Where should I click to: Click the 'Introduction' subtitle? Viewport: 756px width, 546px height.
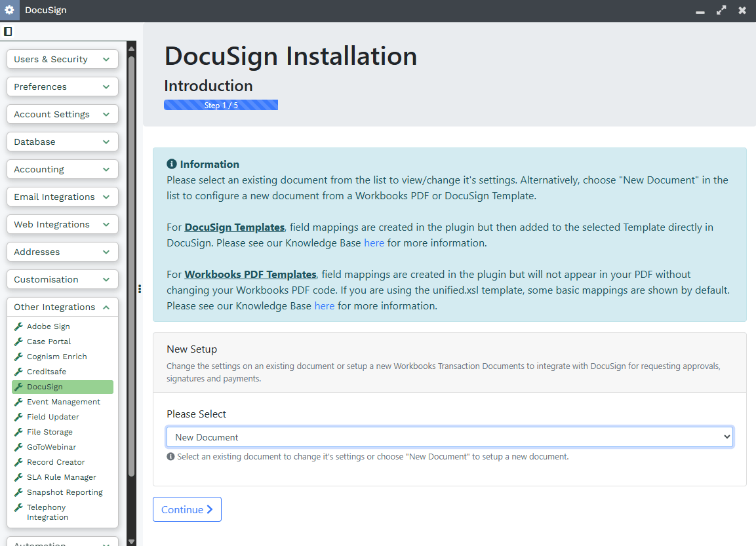[x=209, y=86]
